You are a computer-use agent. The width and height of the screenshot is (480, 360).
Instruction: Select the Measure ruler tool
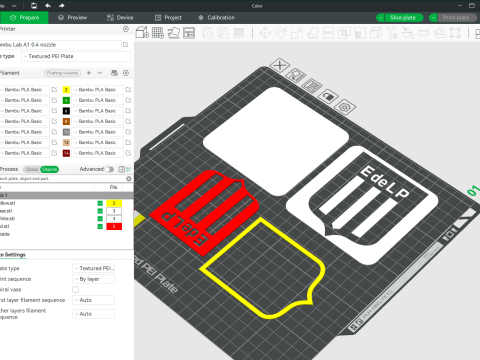click(x=424, y=33)
